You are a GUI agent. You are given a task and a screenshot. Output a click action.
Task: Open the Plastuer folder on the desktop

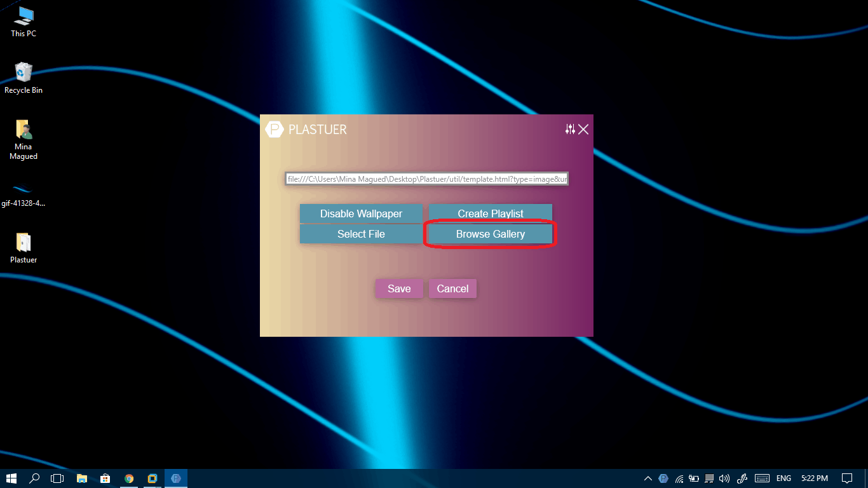click(24, 248)
